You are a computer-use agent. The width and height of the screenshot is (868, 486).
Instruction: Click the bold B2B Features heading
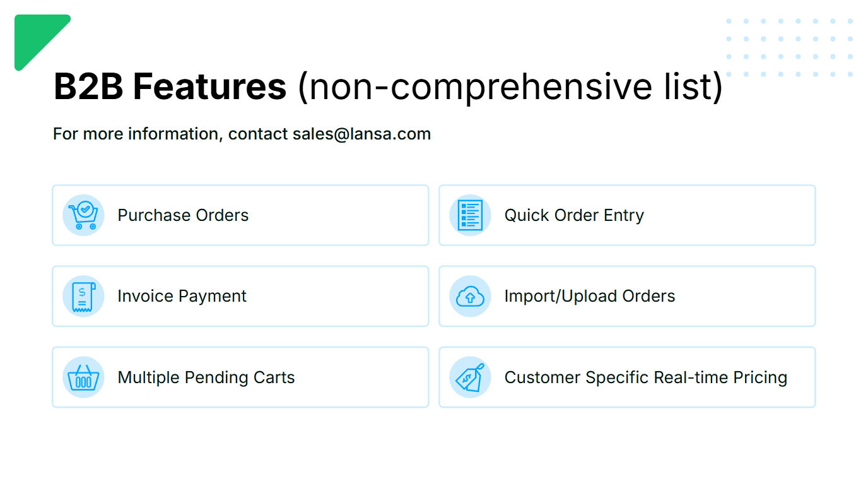(170, 86)
